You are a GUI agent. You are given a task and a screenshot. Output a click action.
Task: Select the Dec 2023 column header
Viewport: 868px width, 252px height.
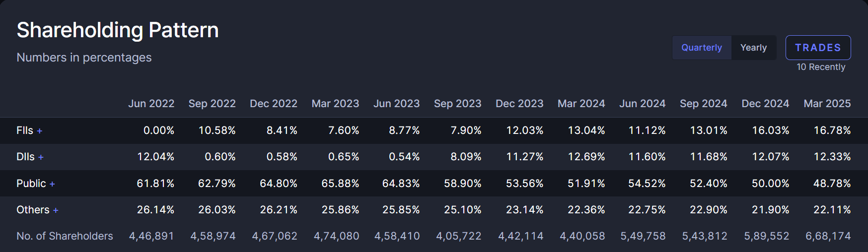tap(519, 104)
